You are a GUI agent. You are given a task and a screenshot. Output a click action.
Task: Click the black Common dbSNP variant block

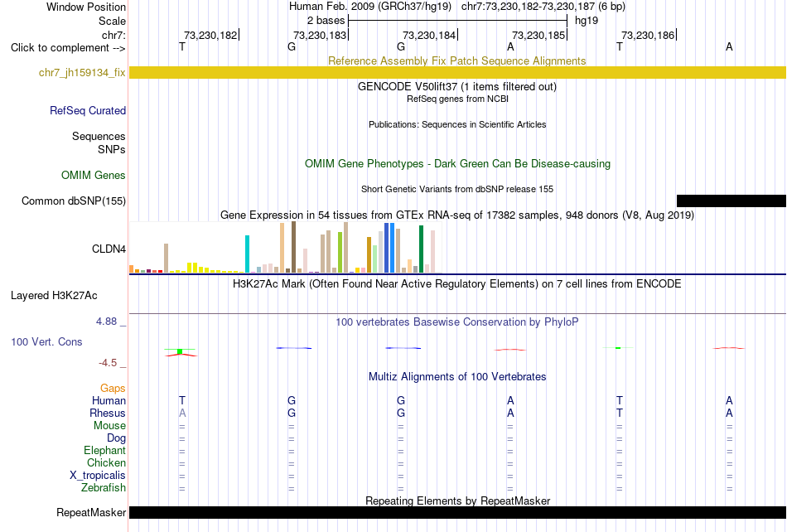point(731,201)
